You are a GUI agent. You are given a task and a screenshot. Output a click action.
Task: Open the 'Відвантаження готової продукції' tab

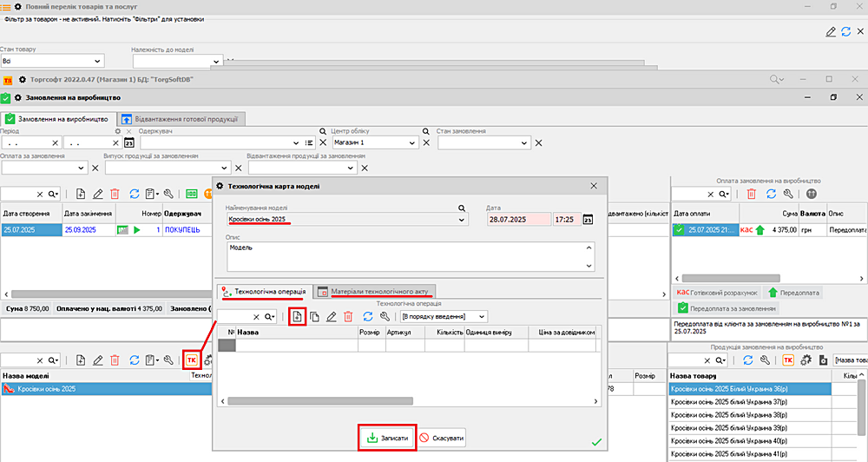tap(182, 118)
